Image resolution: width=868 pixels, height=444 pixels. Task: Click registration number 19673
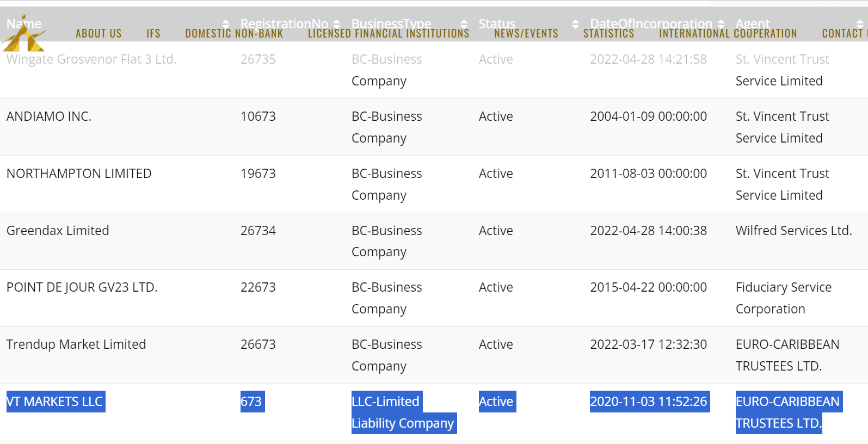[x=258, y=174]
